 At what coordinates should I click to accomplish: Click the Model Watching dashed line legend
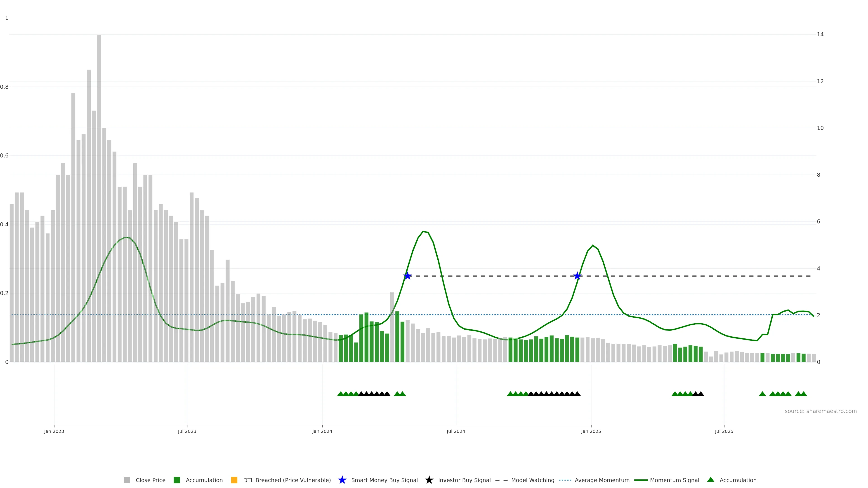[501, 480]
